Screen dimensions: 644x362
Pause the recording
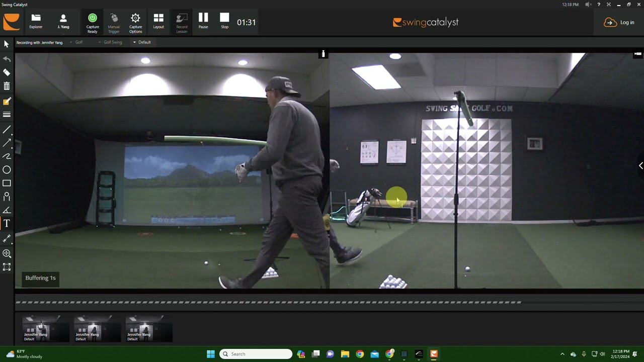pos(203,22)
